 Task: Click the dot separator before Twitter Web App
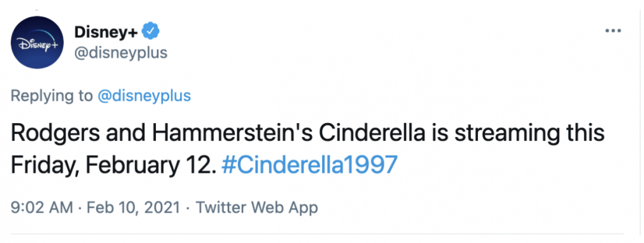[x=188, y=208]
